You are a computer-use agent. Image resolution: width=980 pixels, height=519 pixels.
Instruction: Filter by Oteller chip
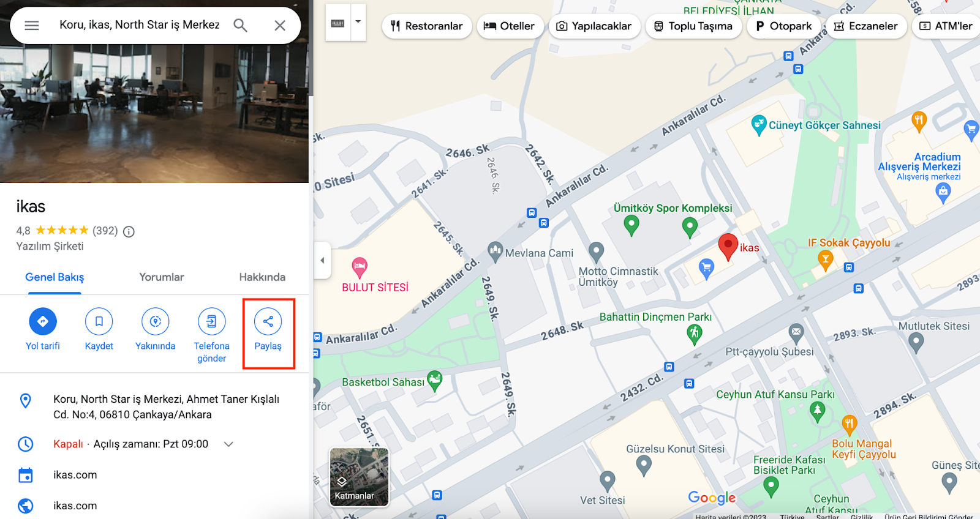tap(510, 26)
